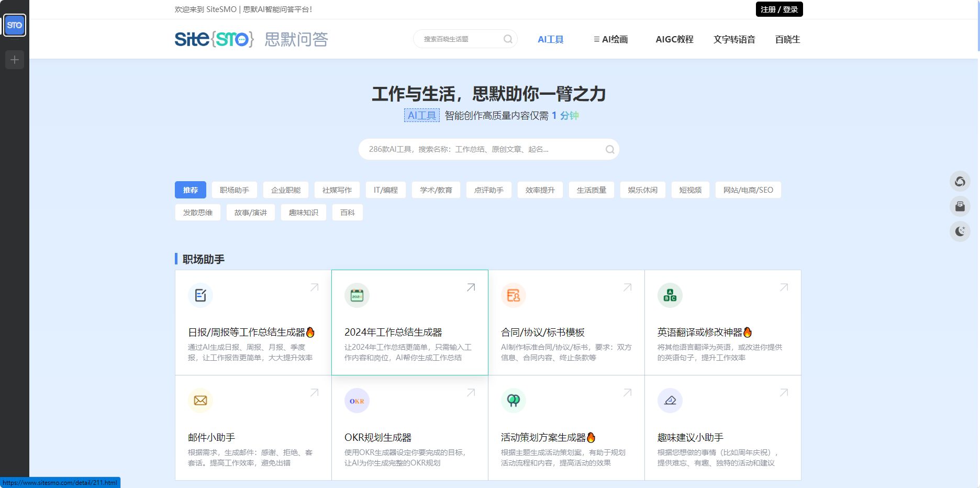Viewport: 980px width, 488px height.
Task: Click the SiteSMO logo icon in the left sidebar
Action: 14,25
